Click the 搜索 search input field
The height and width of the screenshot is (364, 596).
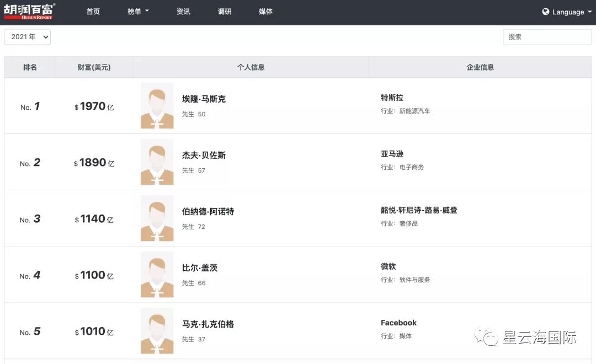coord(547,36)
